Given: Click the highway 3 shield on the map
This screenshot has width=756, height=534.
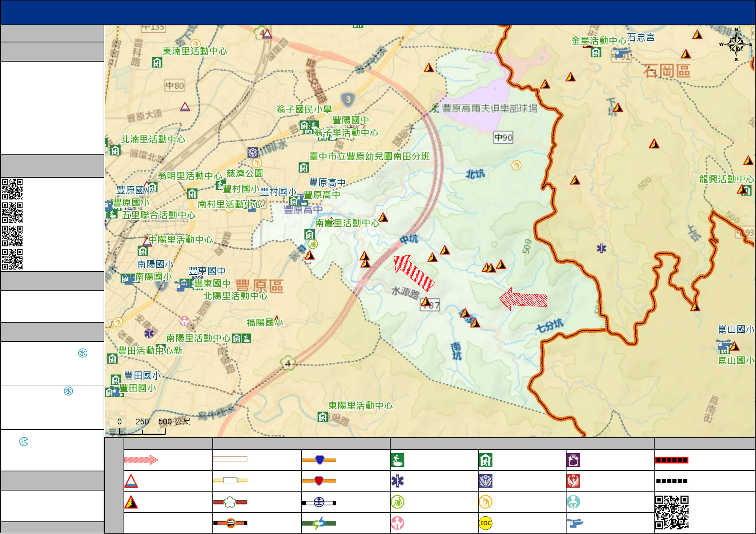Looking at the screenshot, I should click(348, 99).
